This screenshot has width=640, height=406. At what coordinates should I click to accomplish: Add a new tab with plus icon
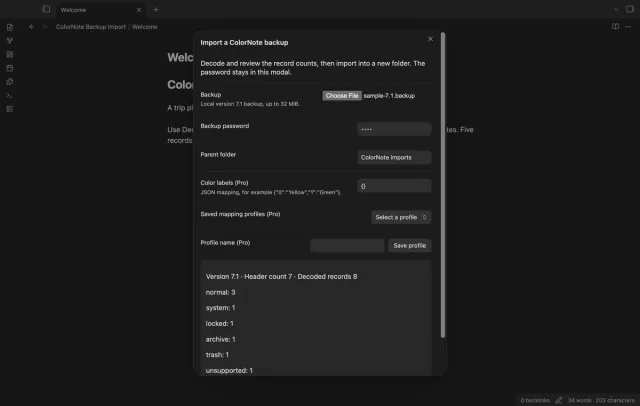[x=156, y=9]
